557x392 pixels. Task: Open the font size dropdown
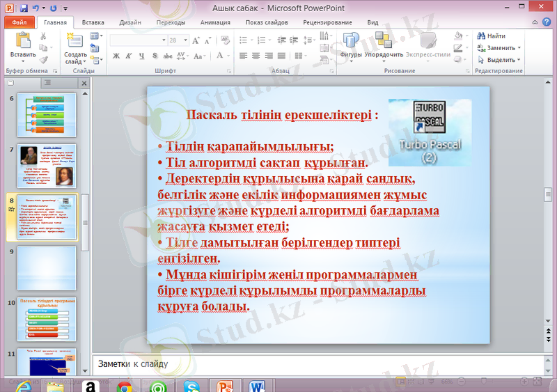[x=186, y=40]
